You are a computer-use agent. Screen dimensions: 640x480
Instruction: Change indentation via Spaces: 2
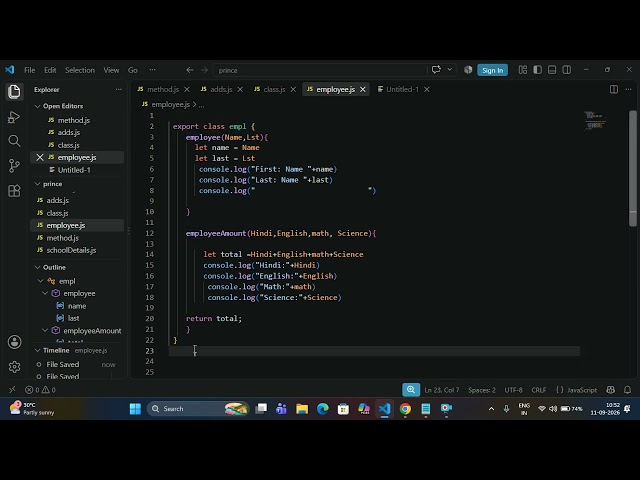point(482,390)
